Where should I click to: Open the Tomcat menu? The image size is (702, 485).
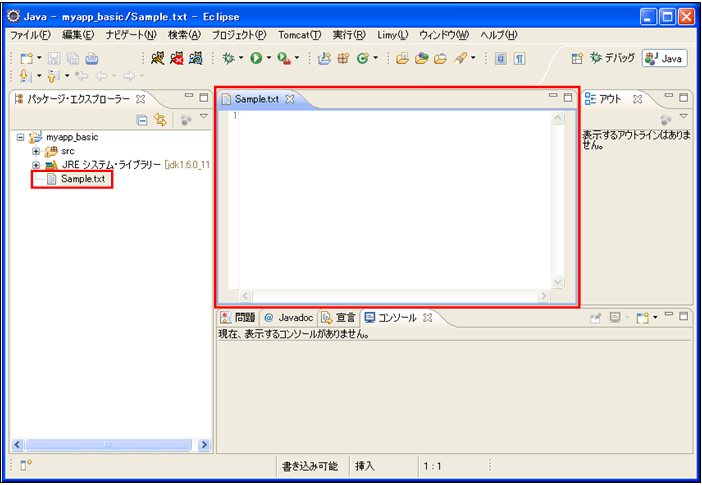(x=299, y=35)
